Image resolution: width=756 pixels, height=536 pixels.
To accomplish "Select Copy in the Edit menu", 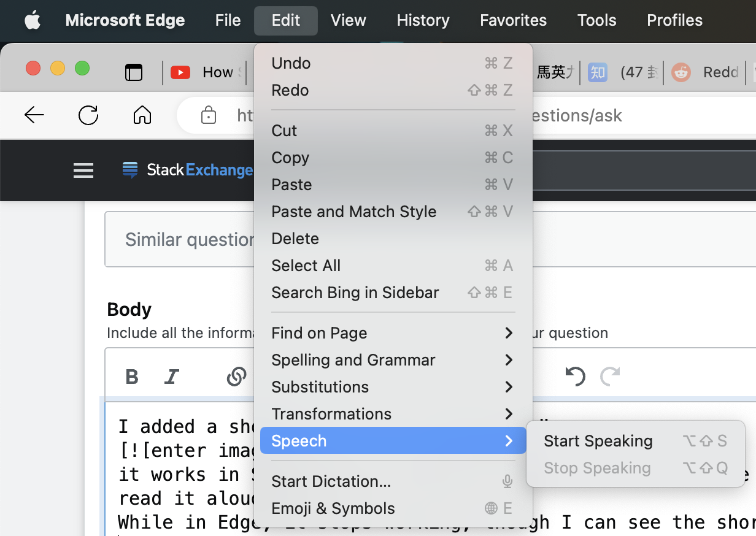I will pyautogui.click(x=393, y=158).
